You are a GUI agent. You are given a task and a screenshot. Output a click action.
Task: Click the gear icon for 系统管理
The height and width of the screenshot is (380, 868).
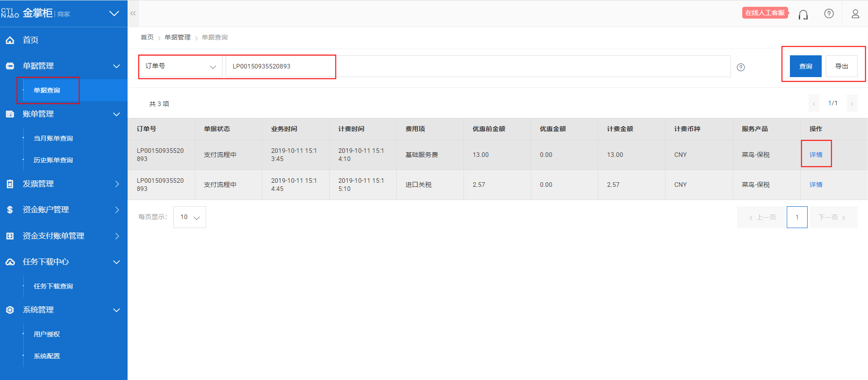point(10,310)
